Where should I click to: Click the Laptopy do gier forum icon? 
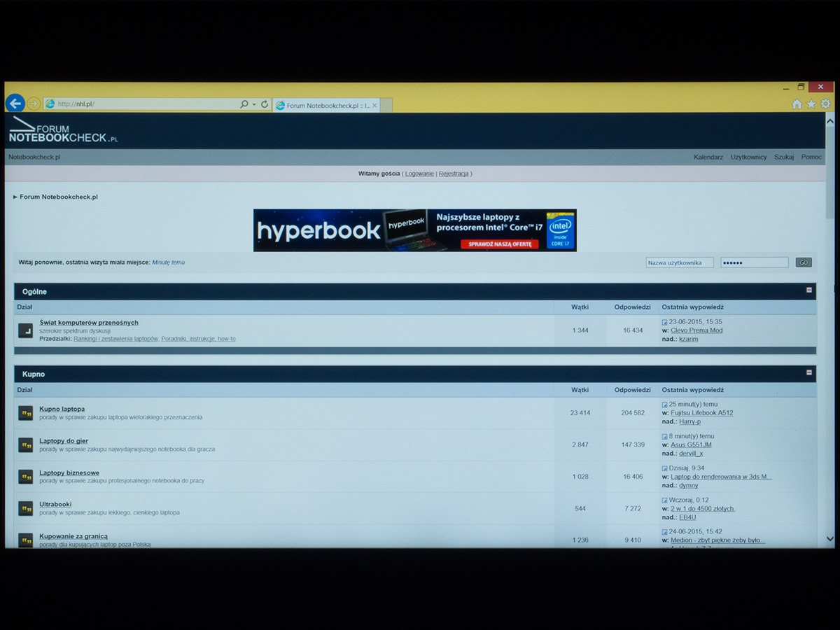pyautogui.click(x=26, y=445)
